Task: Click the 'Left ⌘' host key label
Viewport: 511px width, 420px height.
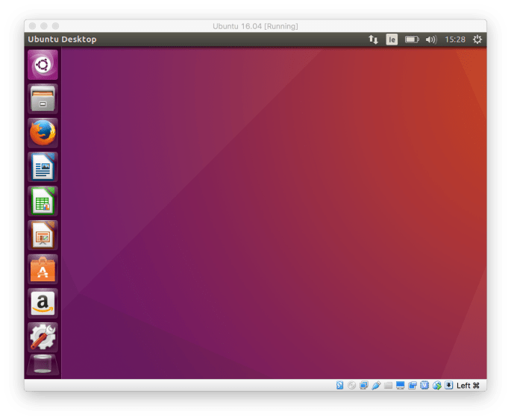Action: point(468,386)
